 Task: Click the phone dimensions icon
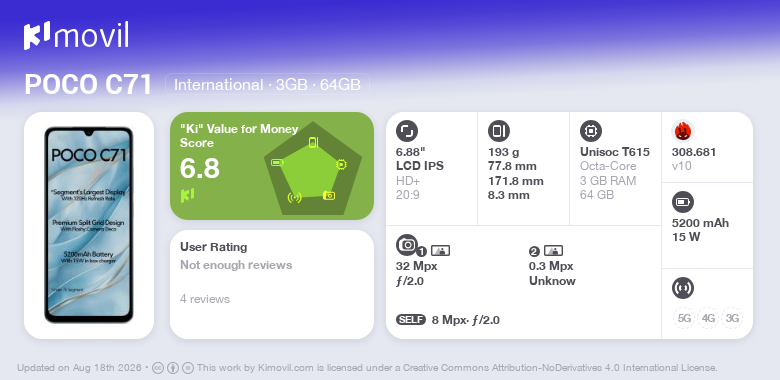click(499, 131)
